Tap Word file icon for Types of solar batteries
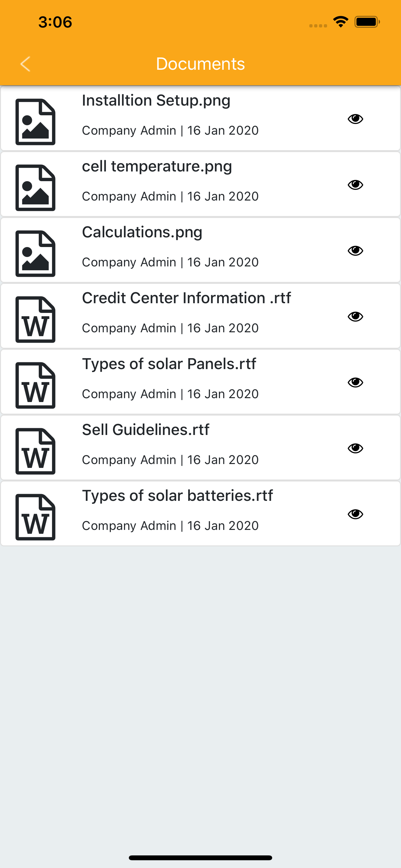401x868 pixels. (x=36, y=517)
